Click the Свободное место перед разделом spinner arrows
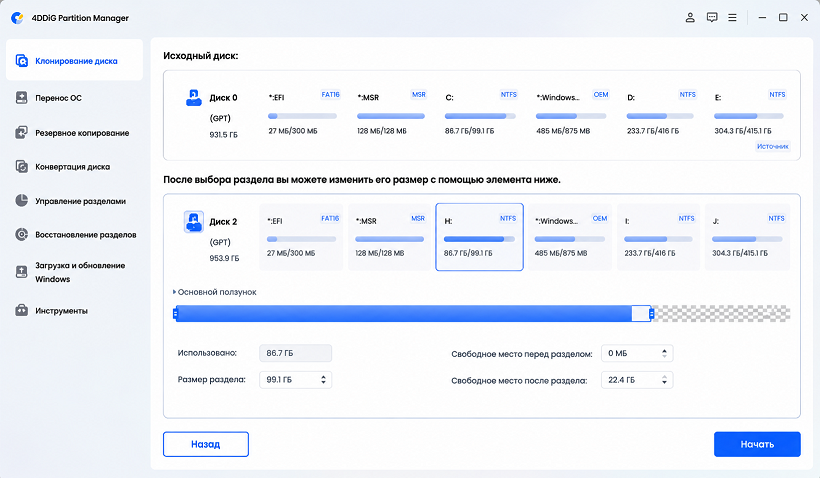The image size is (820, 478). point(664,354)
